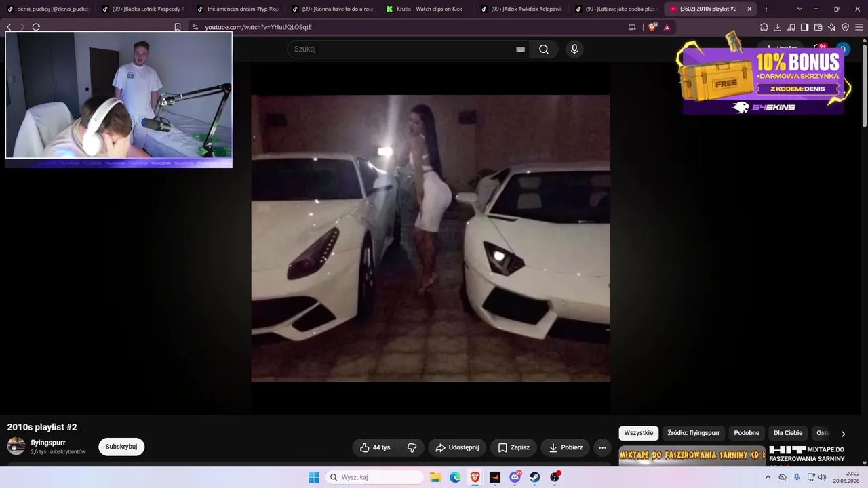
Task: Open a new browser tab
Action: click(766, 9)
